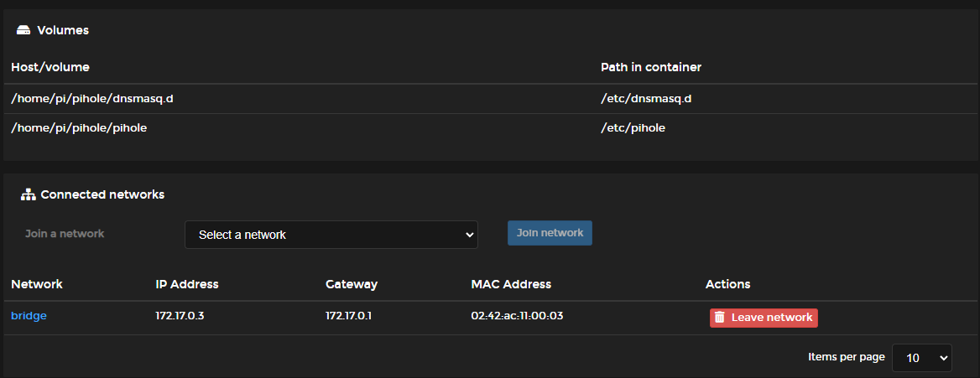Click the IP address 172.17.0.3
Viewport: 980px width, 378px height.
(180, 316)
